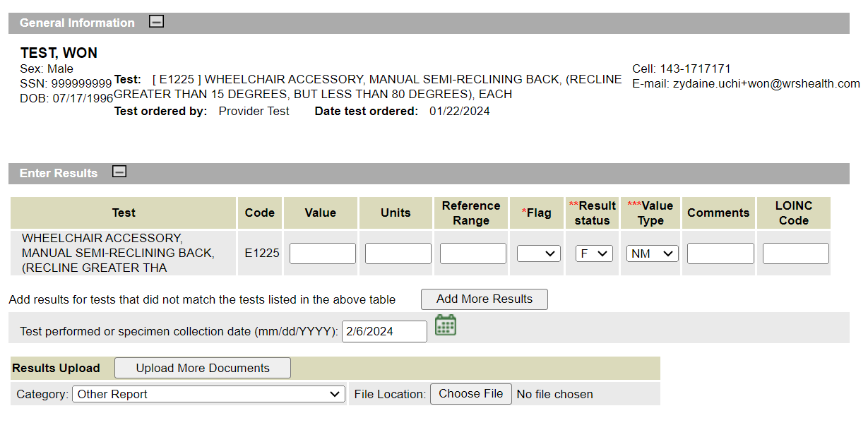This screenshot has width=868, height=442.
Task: Open the Category Other Report dropdown
Action: 208,394
